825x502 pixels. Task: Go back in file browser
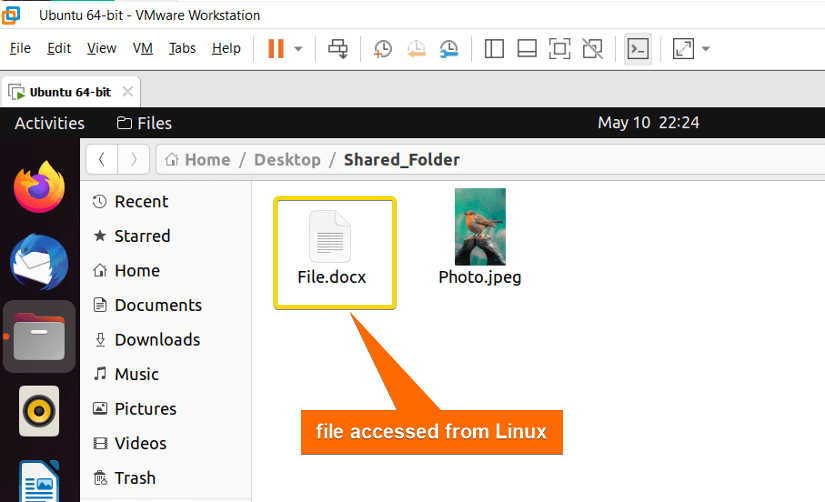102,159
